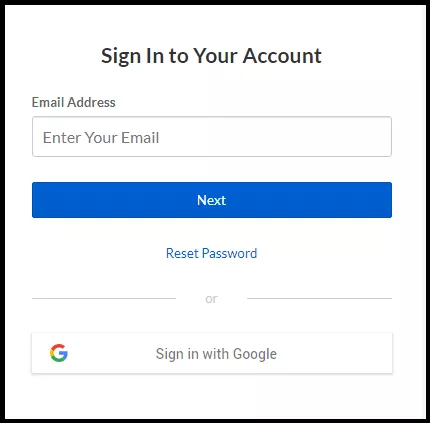Submit email using Next
This screenshot has width=430, height=423.
coord(212,200)
